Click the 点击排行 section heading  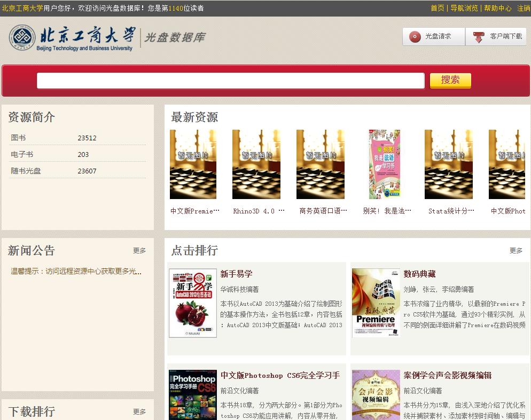(x=194, y=250)
